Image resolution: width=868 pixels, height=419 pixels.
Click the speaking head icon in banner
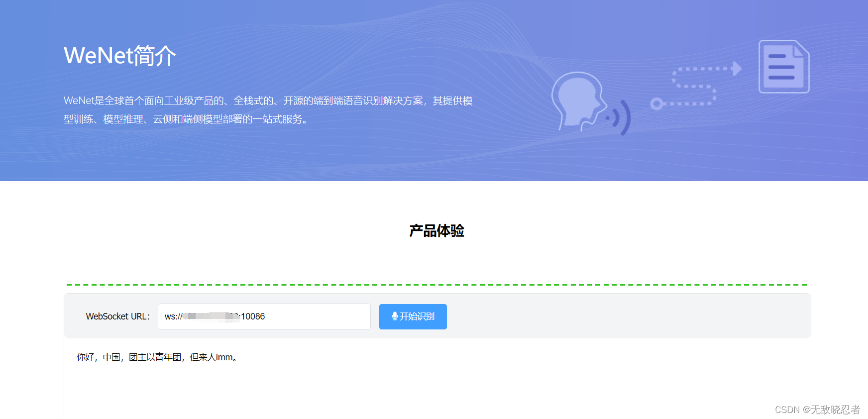pos(591,104)
